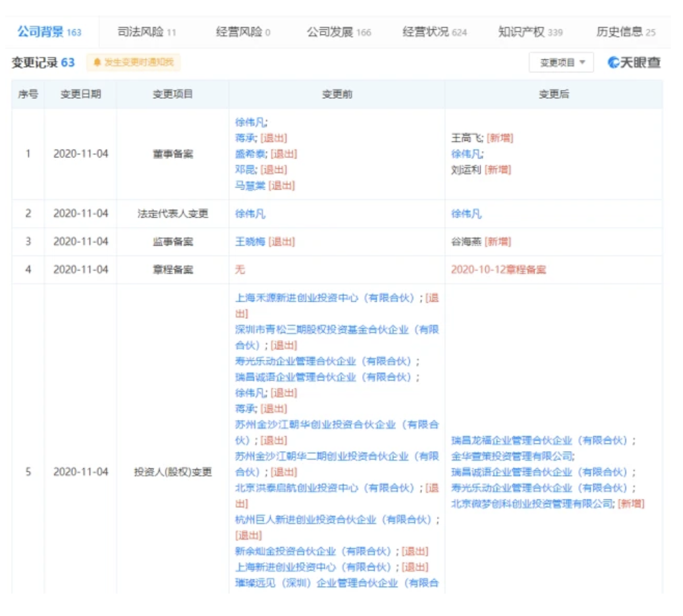View the 历史信息 tab
The image size is (683, 616).
[626, 32]
